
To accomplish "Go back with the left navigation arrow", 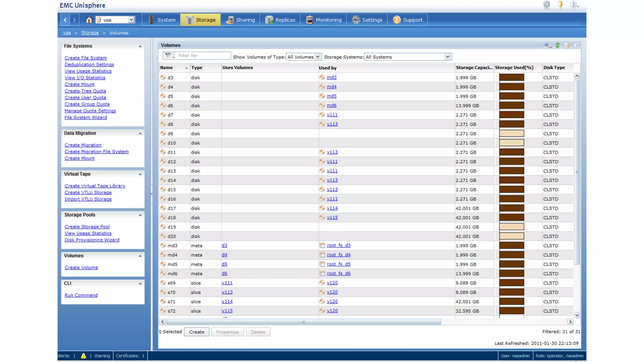I will [65, 20].
